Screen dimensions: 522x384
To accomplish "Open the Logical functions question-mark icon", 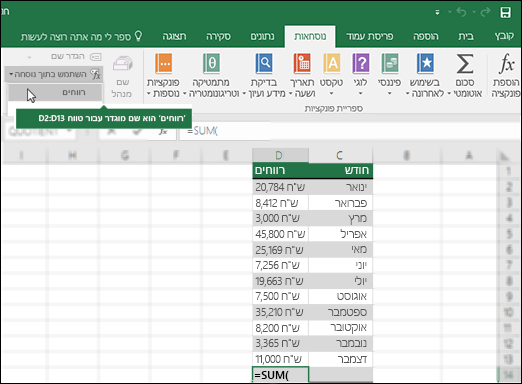I will [x=361, y=63].
